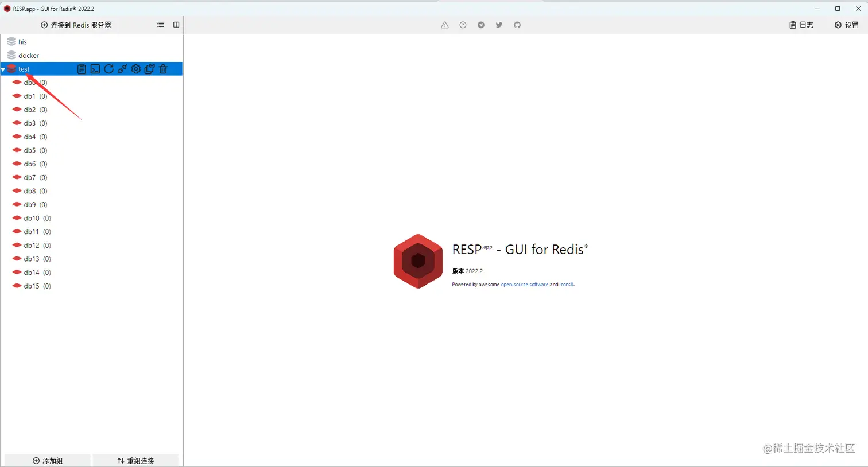The height and width of the screenshot is (467, 868).
Task: Minimize the RESP.app window
Action: [817, 9]
